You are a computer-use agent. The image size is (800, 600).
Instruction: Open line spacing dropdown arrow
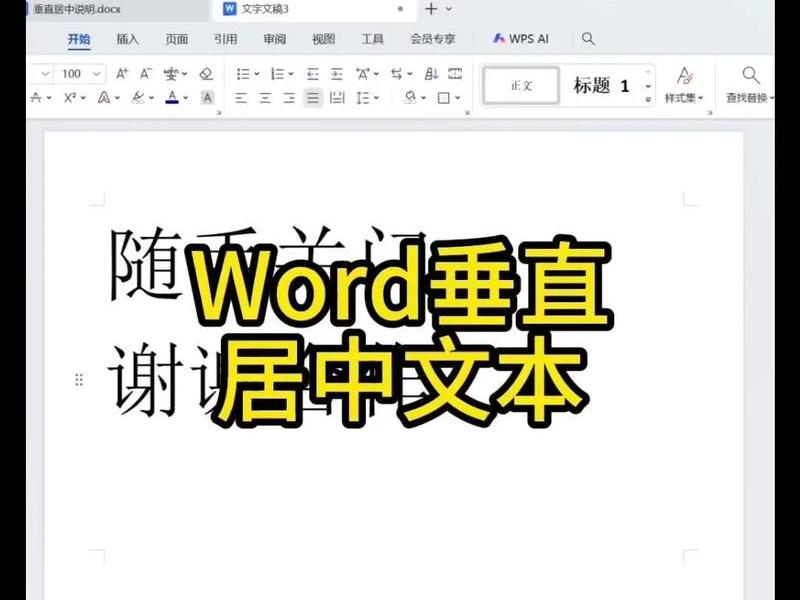click(376, 97)
